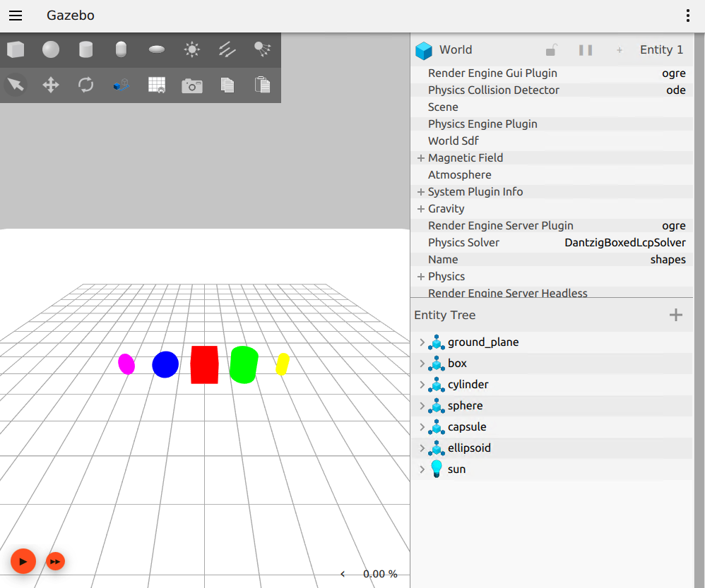Insert a sphere shape
This screenshot has height=588, width=705.
click(x=51, y=49)
